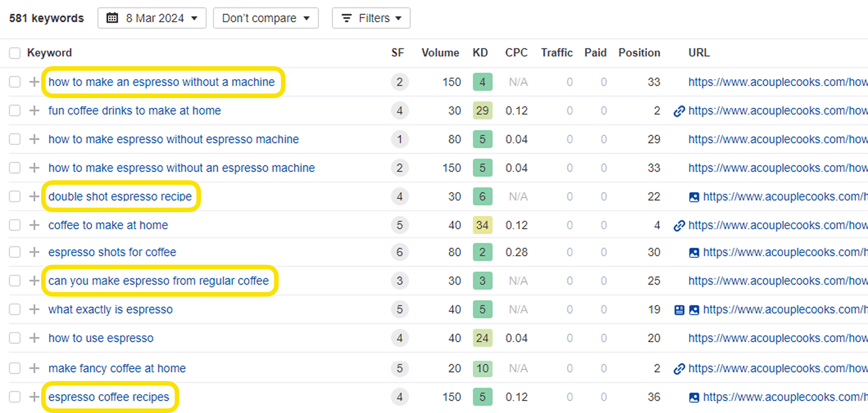Screen dimensions: 868x413
Task: Click link icon next to "make fancy coffee at home" URL
Action: coord(679,367)
